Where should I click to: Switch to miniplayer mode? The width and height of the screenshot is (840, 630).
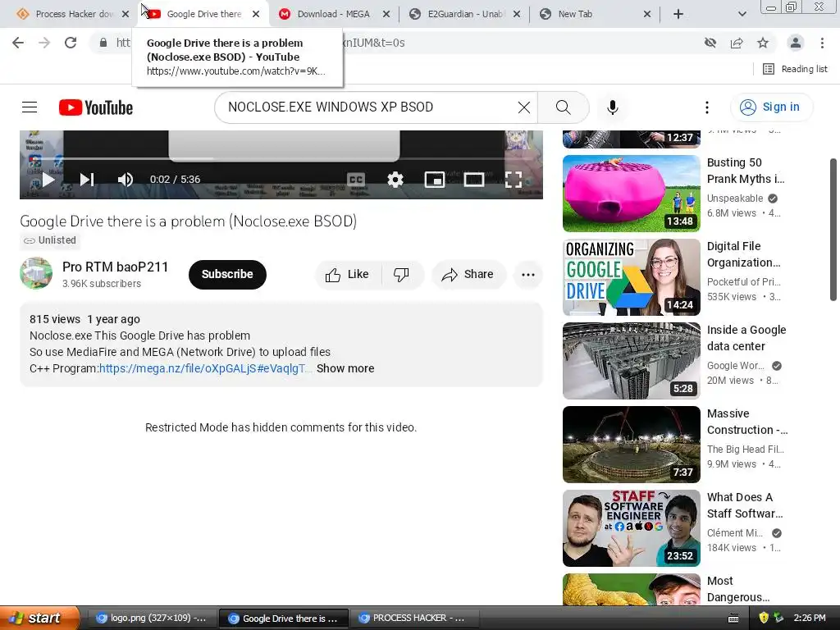pyautogui.click(x=435, y=180)
